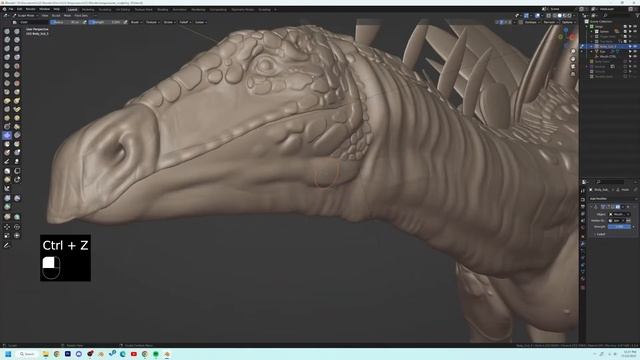The height and width of the screenshot is (360, 640).
Task: Open the Modifiers wrench properties tab
Action: 583,244
